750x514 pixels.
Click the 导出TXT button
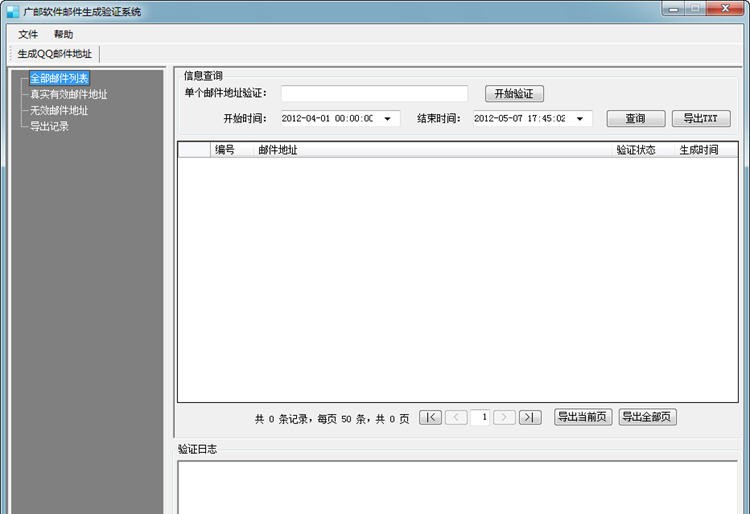701,119
